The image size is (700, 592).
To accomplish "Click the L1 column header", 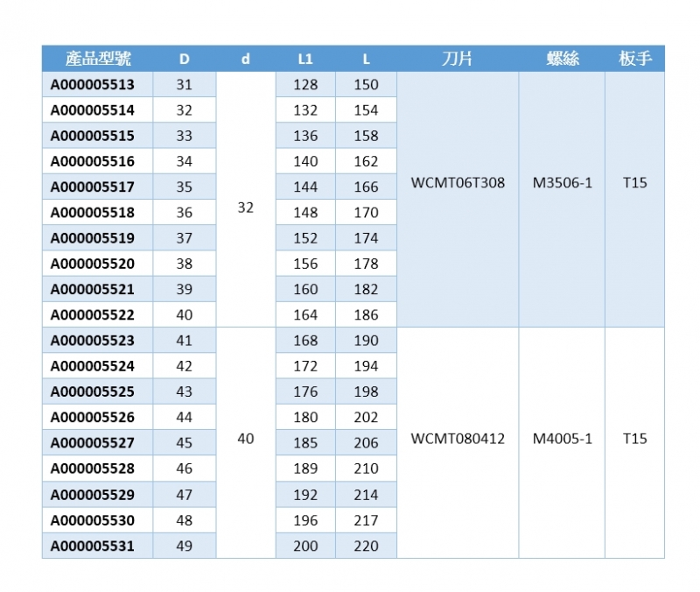I will click(305, 59).
